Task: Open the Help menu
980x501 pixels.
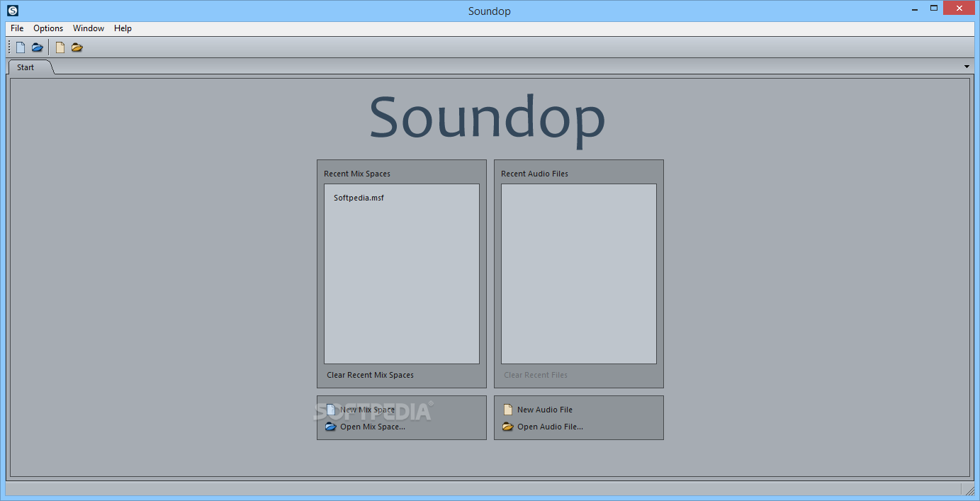Action: (x=123, y=28)
